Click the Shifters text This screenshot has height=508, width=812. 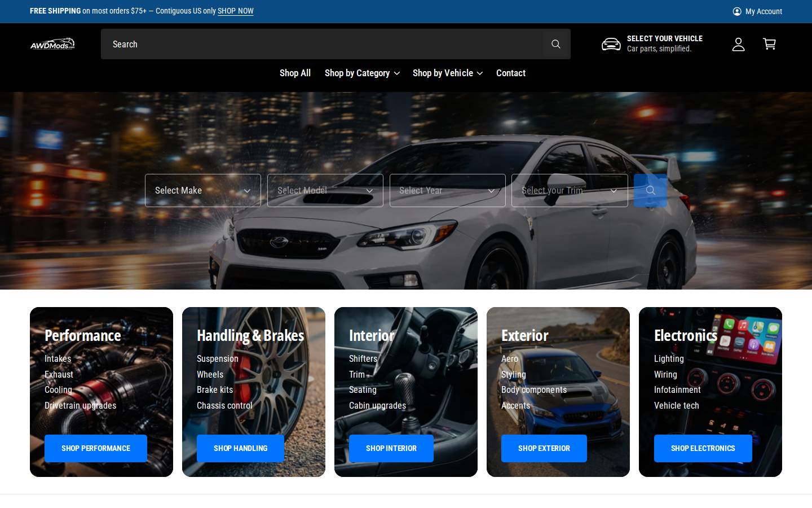tap(363, 358)
